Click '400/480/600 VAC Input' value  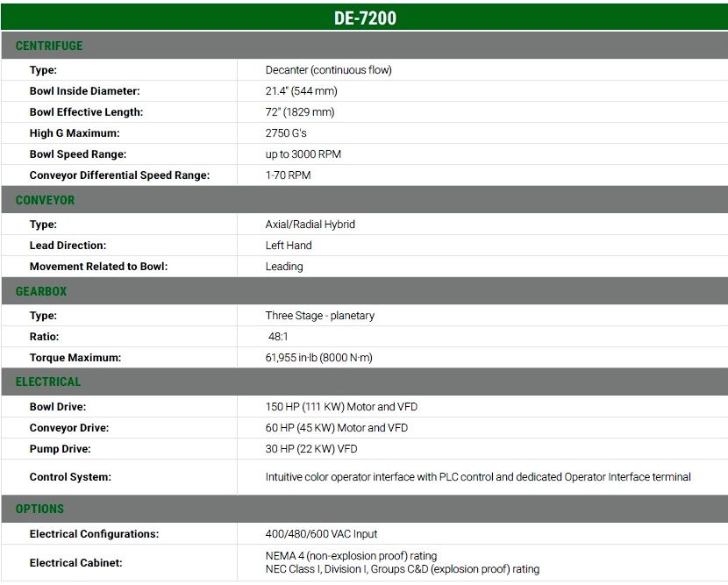pos(321,534)
